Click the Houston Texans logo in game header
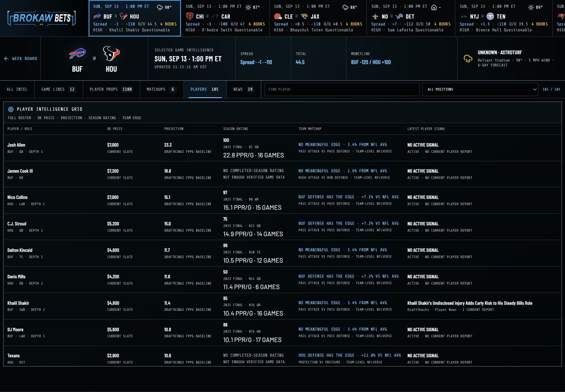The height and width of the screenshot is (392, 565). (x=111, y=54)
